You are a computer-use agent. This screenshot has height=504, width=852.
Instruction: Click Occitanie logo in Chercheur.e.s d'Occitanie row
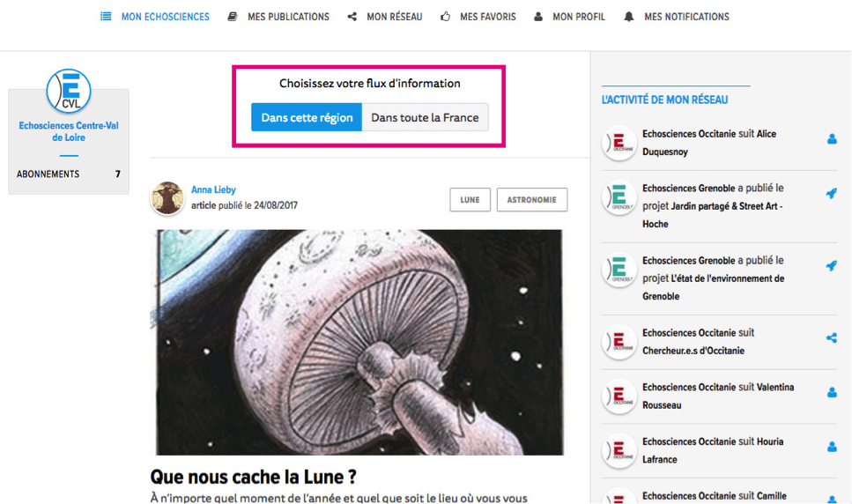click(x=619, y=342)
